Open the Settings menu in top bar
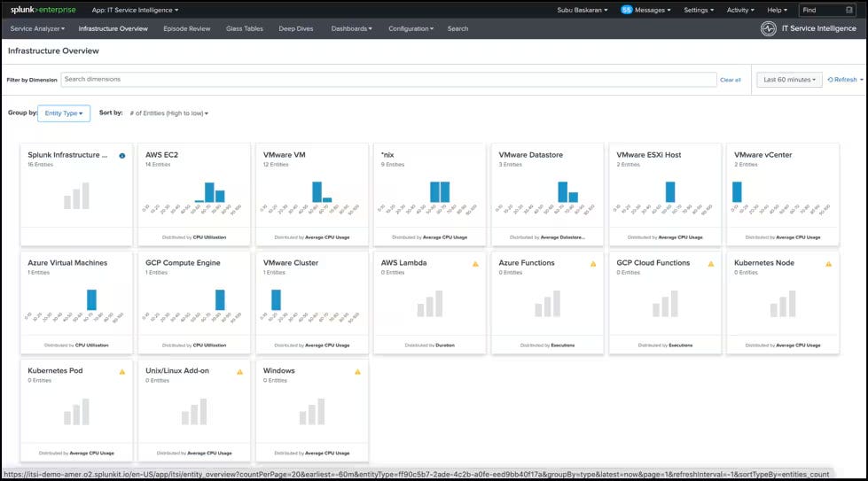Viewport: 868px width, 481px height. (x=699, y=10)
